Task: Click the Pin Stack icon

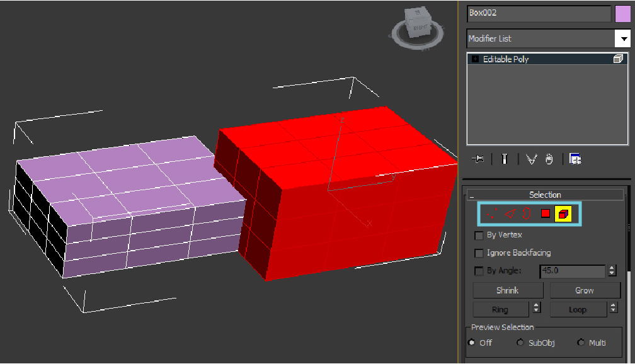Action: tap(479, 159)
